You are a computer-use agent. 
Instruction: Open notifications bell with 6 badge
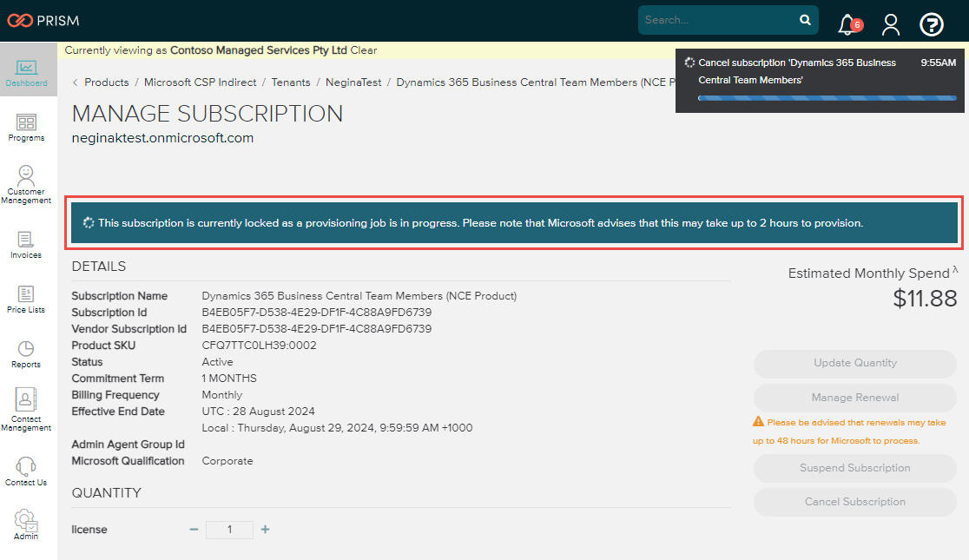850,24
